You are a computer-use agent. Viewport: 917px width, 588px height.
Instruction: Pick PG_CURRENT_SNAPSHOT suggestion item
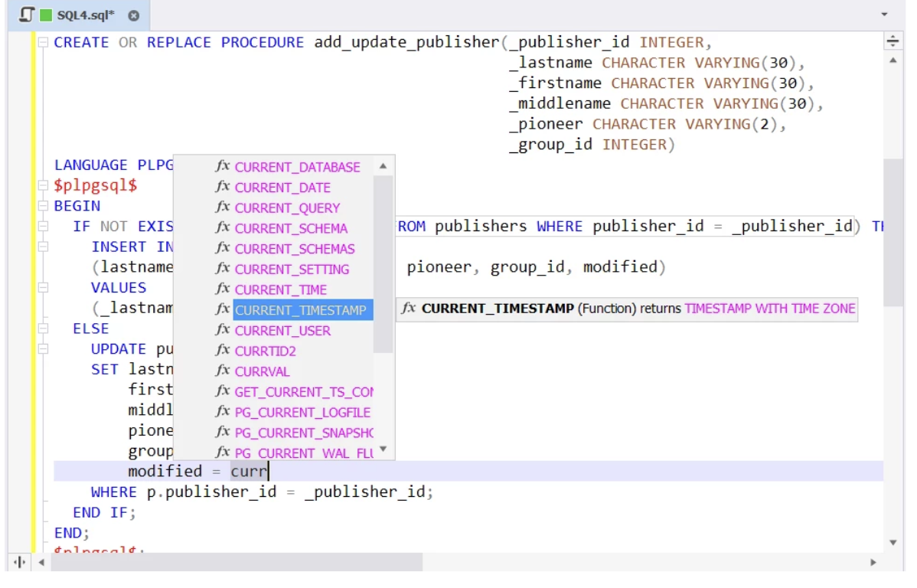tap(304, 433)
